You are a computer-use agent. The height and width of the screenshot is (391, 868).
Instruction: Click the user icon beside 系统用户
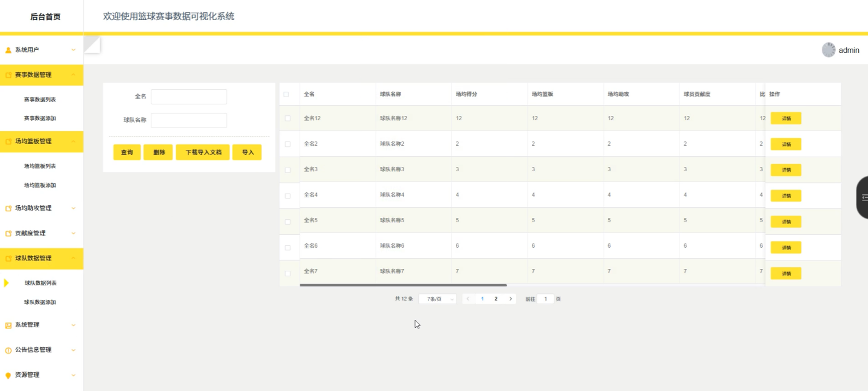[x=9, y=50]
